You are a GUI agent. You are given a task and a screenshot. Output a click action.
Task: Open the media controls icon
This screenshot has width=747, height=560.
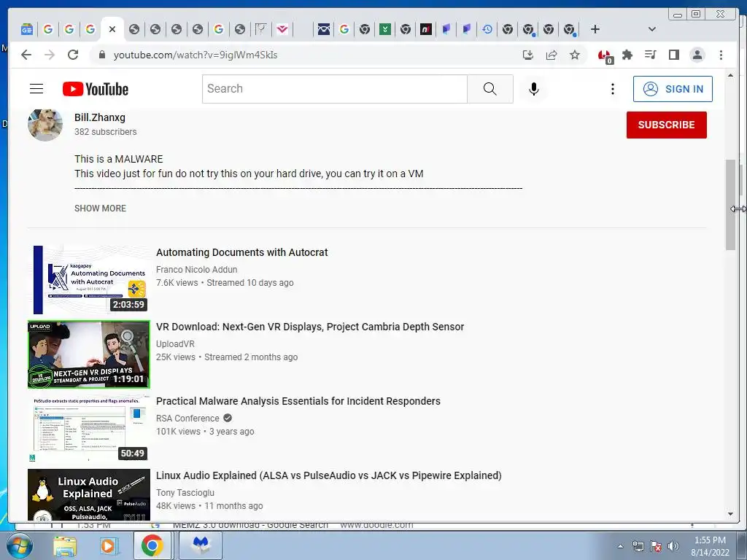click(x=650, y=55)
